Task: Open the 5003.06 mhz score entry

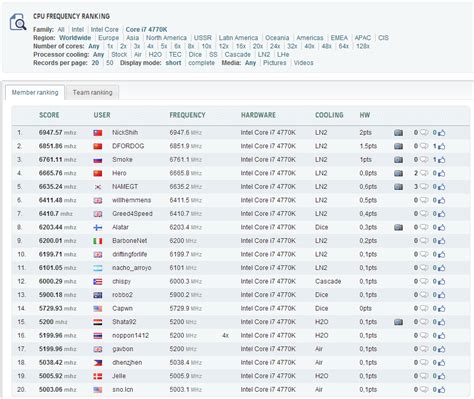Action: (x=57, y=389)
